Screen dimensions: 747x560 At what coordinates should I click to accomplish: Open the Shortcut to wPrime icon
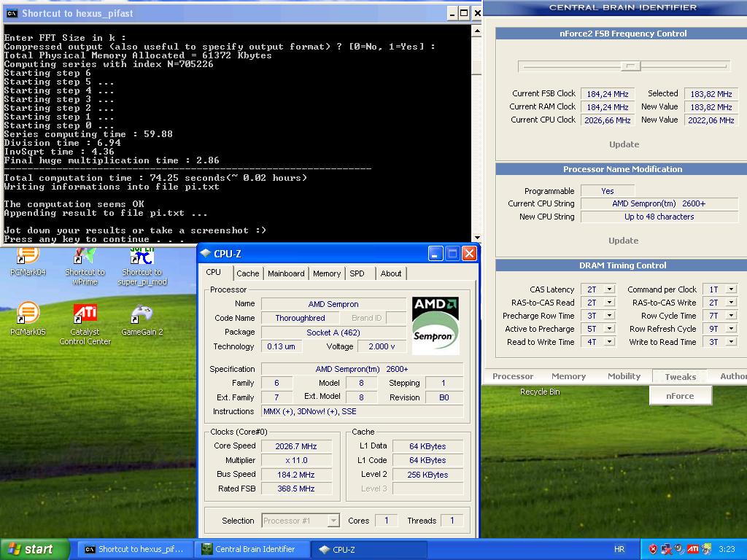coord(85,265)
